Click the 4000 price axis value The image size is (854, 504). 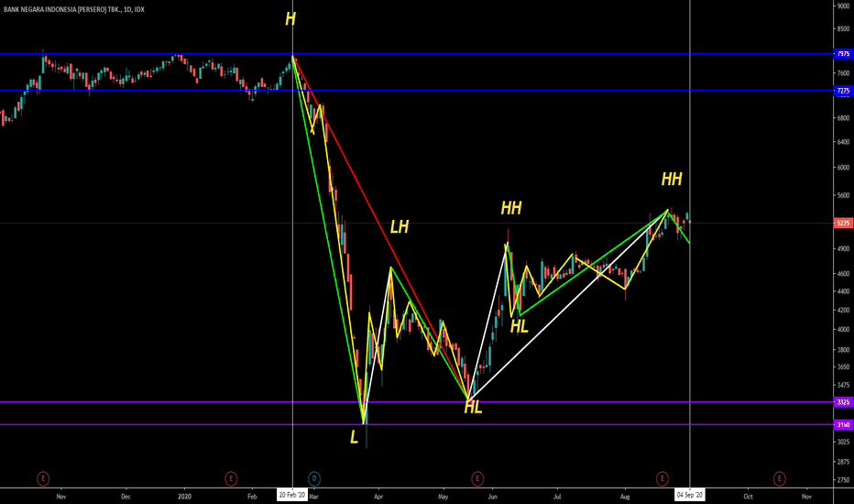click(843, 330)
